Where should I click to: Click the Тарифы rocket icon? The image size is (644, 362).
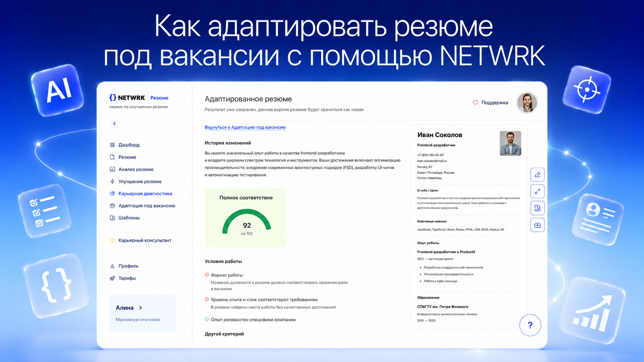112,278
